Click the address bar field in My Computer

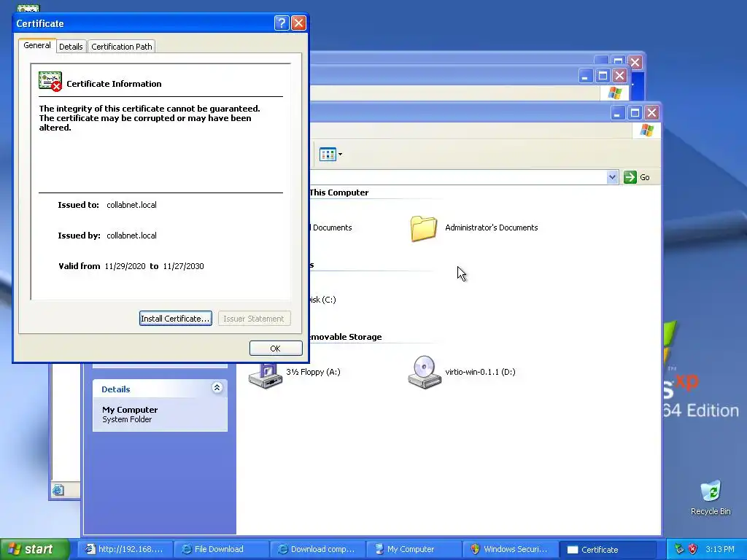[457, 177]
